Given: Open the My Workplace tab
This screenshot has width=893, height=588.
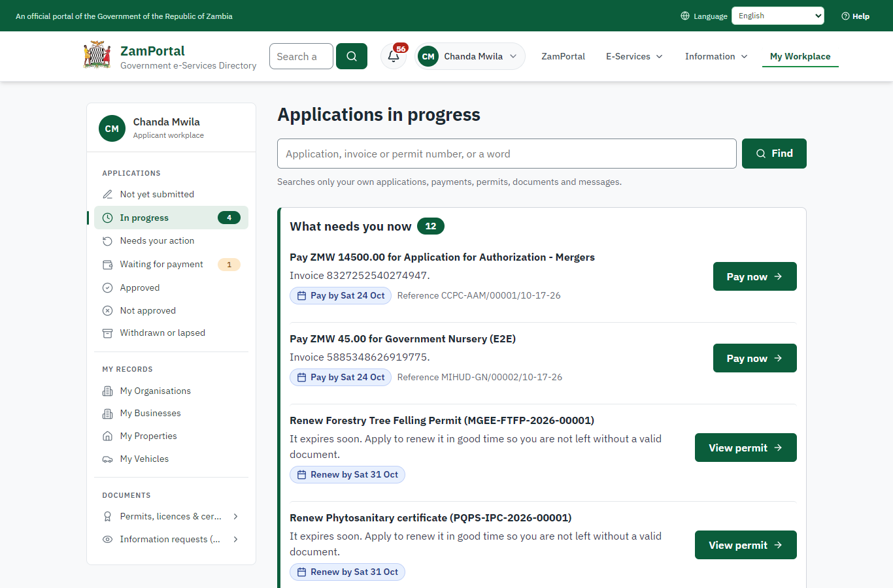Looking at the screenshot, I should coord(800,56).
